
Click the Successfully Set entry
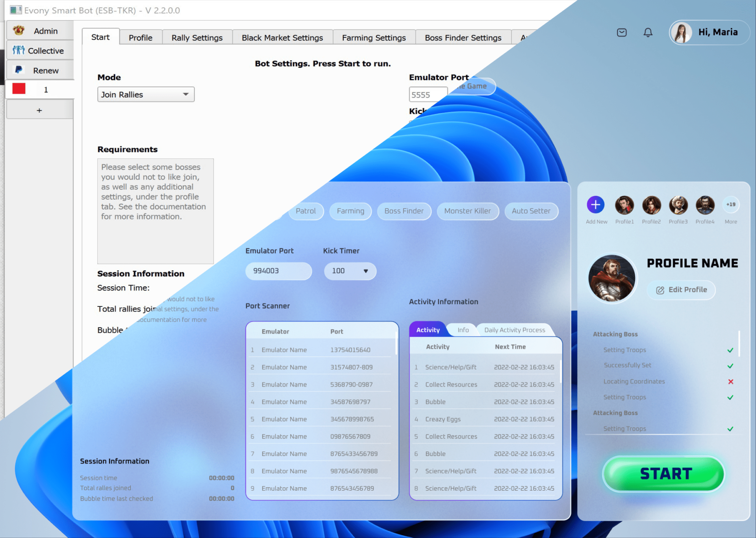pyautogui.click(x=627, y=365)
